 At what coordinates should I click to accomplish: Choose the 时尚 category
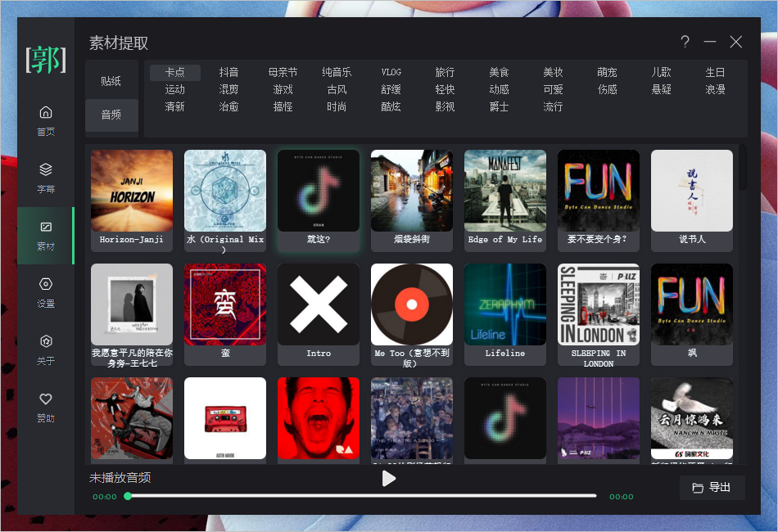coord(337,106)
